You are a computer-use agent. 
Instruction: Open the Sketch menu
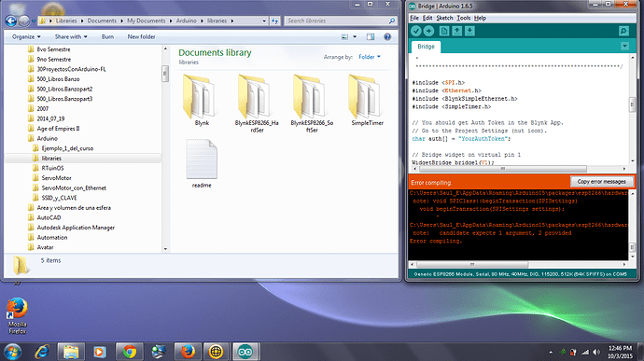[x=444, y=18]
